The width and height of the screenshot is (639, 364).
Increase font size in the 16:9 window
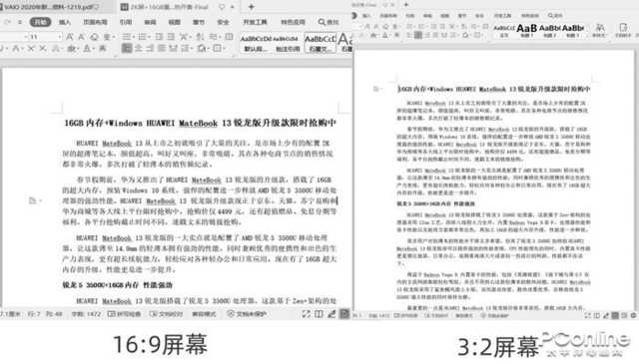click(x=70, y=37)
